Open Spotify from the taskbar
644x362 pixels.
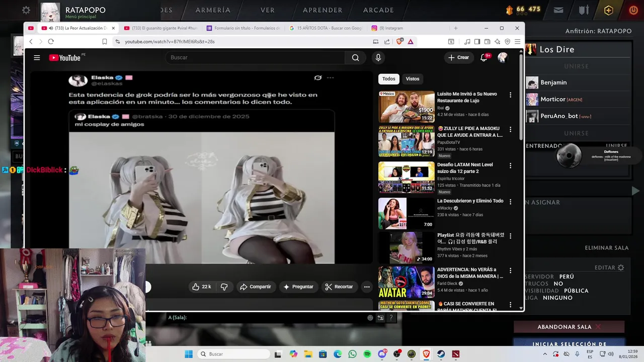pyautogui.click(x=367, y=354)
